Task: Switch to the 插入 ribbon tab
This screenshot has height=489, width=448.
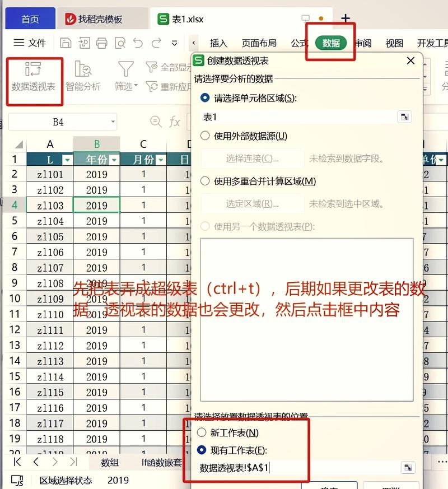Action: (x=218, y=43)
